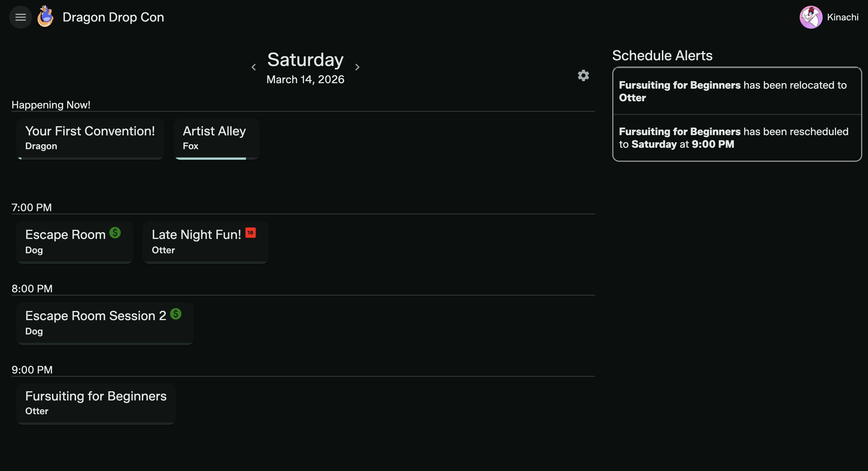Screen dimensions: 868x471
Task: Open the schedule settings gear
Action: pos(583,75)
